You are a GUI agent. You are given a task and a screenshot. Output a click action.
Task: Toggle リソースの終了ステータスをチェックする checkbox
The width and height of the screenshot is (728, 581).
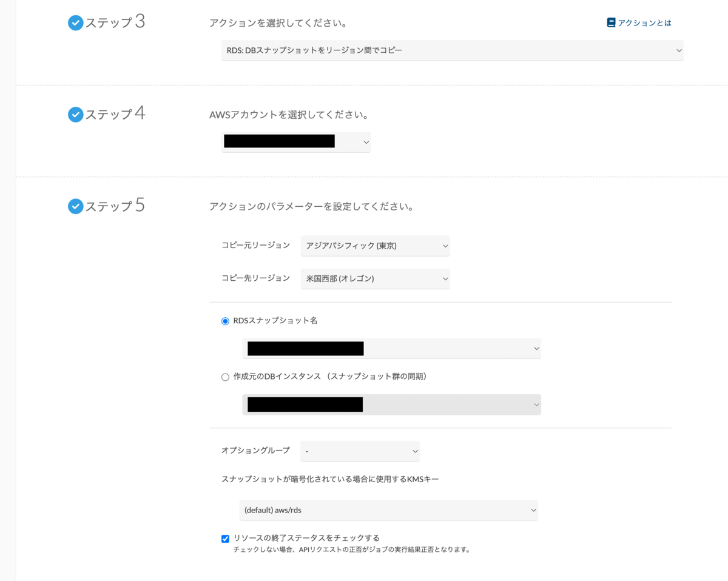[x=226, y=539]
